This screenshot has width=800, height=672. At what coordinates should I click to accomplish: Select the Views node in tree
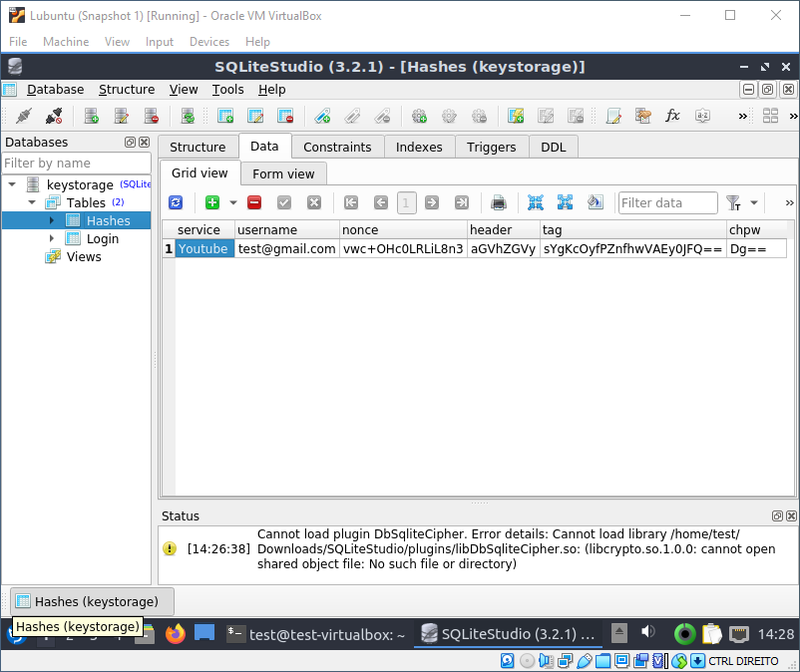[x=84, y=256]
